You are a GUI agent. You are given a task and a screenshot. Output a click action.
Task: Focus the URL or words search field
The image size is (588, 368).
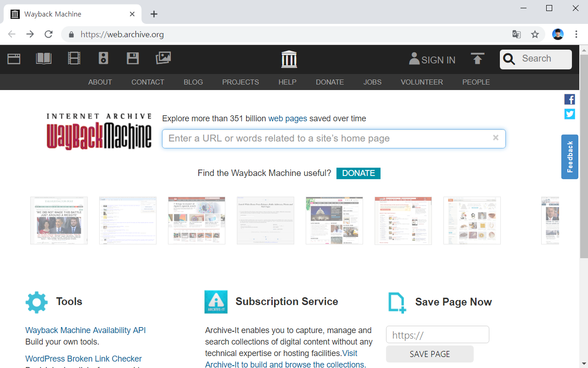click(334, 139)
